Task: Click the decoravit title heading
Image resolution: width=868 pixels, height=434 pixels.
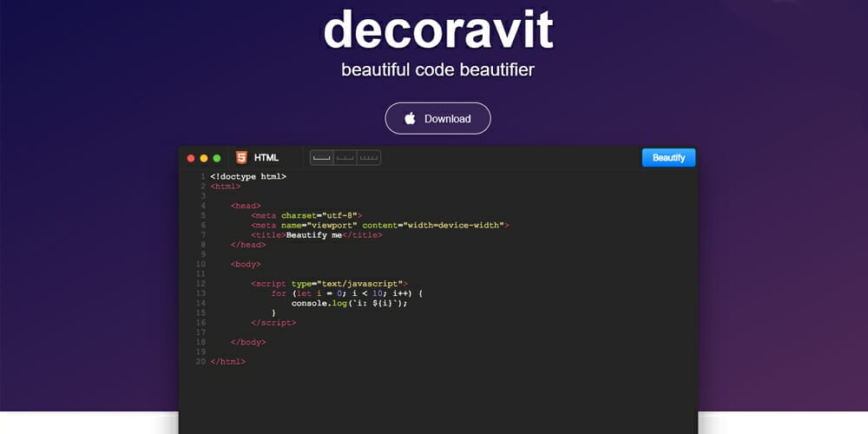Action: click(437, 29)
